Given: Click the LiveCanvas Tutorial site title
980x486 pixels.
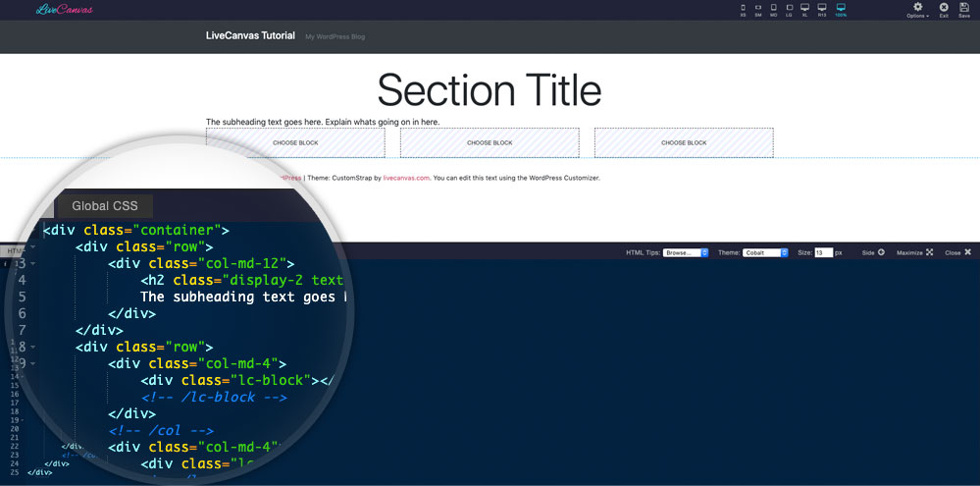Looking at the screenshot, I should (x=250, y=35).
